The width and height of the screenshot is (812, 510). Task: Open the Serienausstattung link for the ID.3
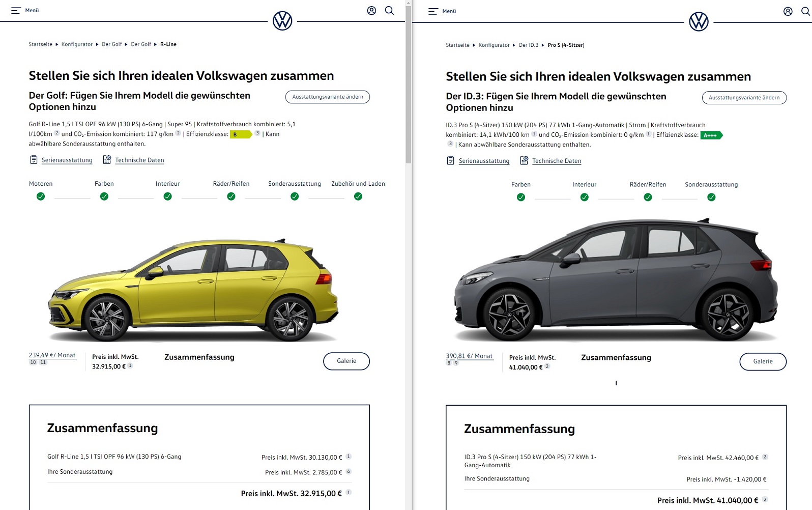(x=484, y=161)
